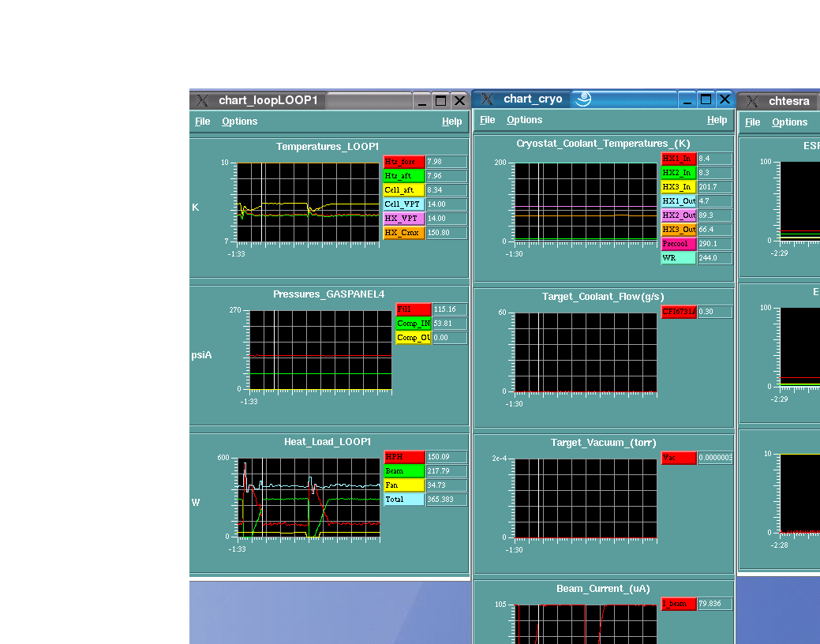Screen dimensions: 820x644
Task: Click inside the Temperatures_LOOP1 plot area
Action: point(309,203)
